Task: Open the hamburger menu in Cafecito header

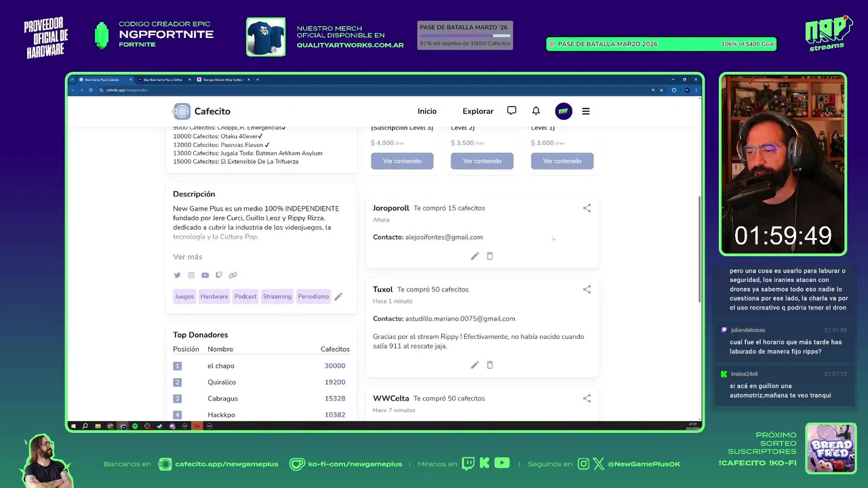Action: coord(586,111)
